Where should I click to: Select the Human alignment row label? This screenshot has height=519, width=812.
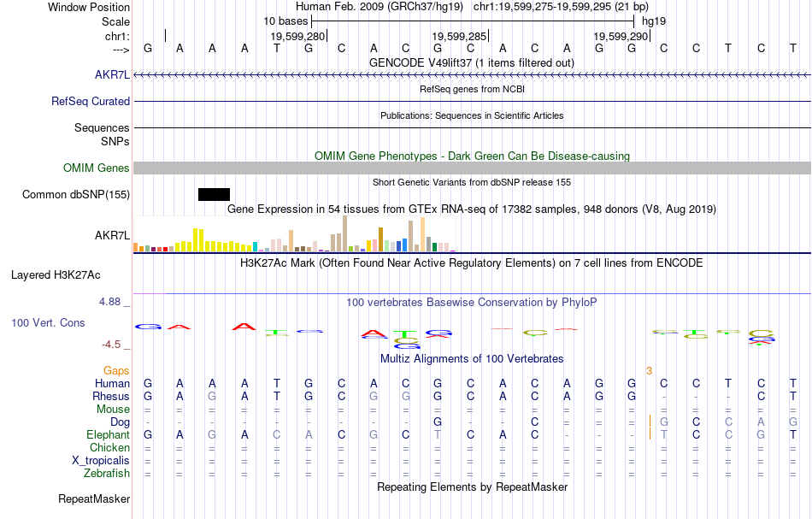[112, 384]
